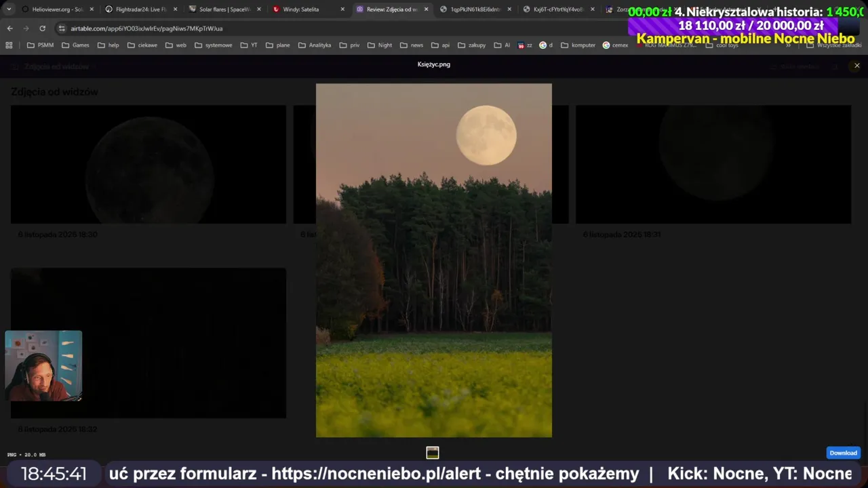Open the Wszystkie zakładki folder
868x488 pixels.
click(x=833, y=45)
